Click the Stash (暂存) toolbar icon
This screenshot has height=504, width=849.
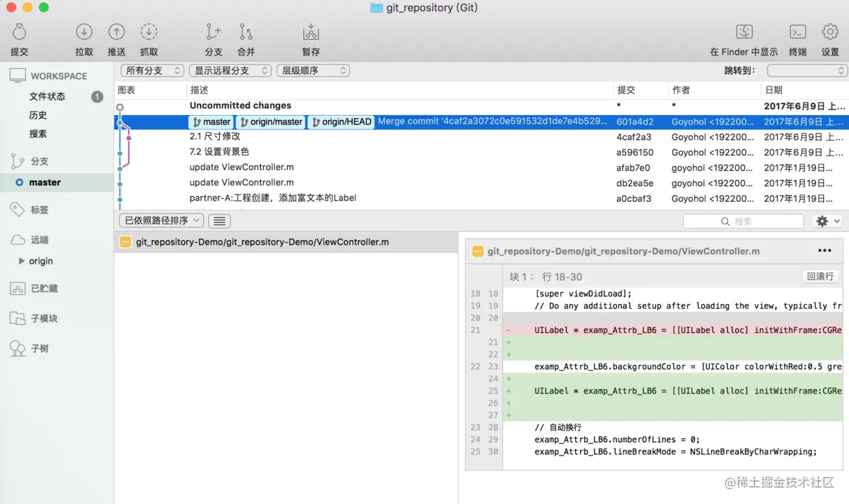[311, 32]
